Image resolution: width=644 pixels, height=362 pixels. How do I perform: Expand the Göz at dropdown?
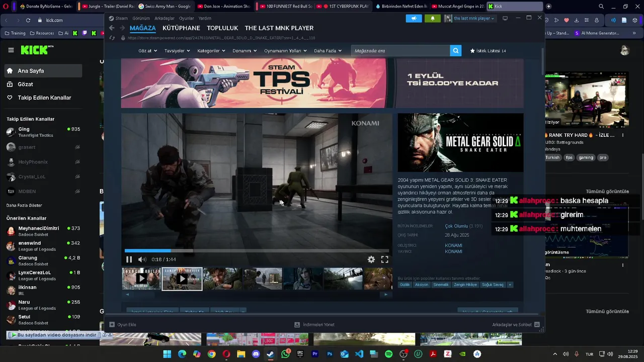click(x=147, y=51)
